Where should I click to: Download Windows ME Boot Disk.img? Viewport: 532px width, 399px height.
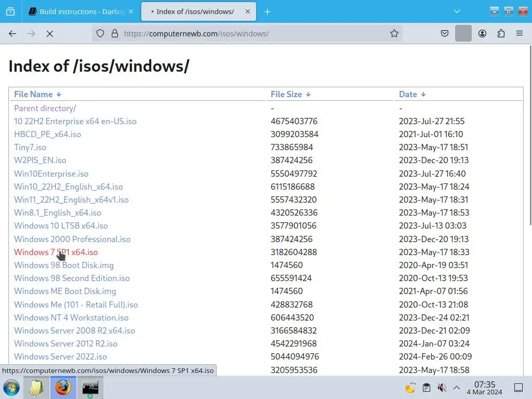pyautogui.click(x=65, y=291)
